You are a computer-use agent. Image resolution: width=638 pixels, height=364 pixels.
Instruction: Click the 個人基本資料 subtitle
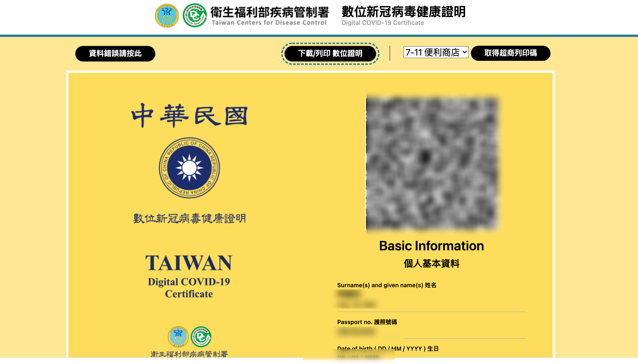[x=432, y=263]
